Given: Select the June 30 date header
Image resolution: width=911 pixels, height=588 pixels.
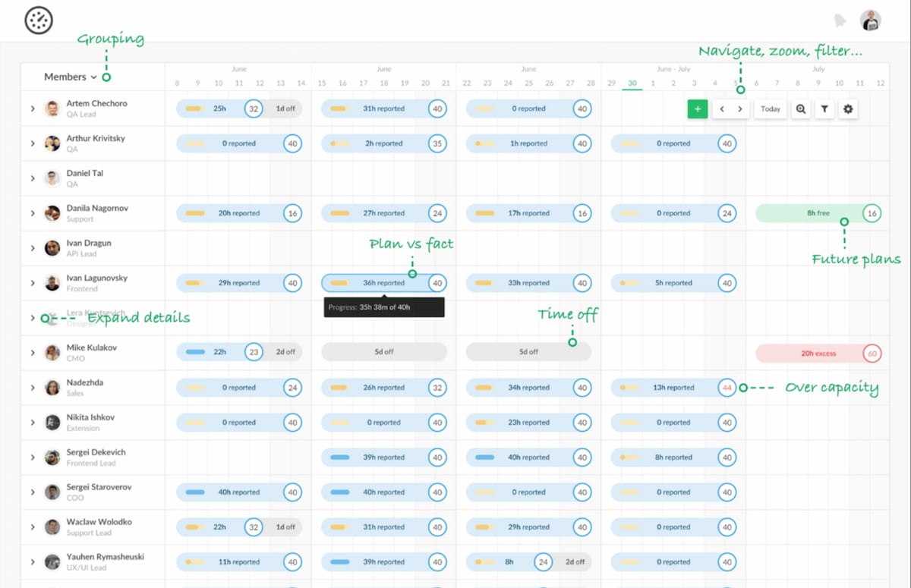Looking at the screenshot, I should click(632, 83).
